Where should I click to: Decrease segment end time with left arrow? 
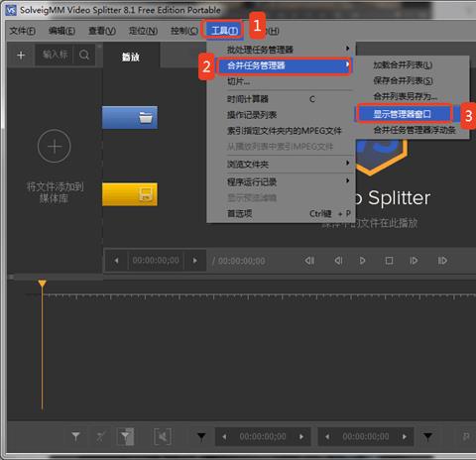(x=327, y=436)
